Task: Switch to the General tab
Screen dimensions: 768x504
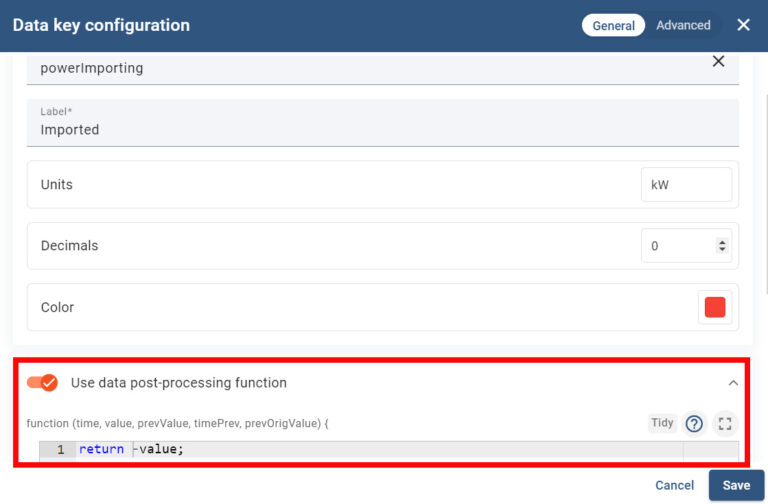Action: click(613, 26)
